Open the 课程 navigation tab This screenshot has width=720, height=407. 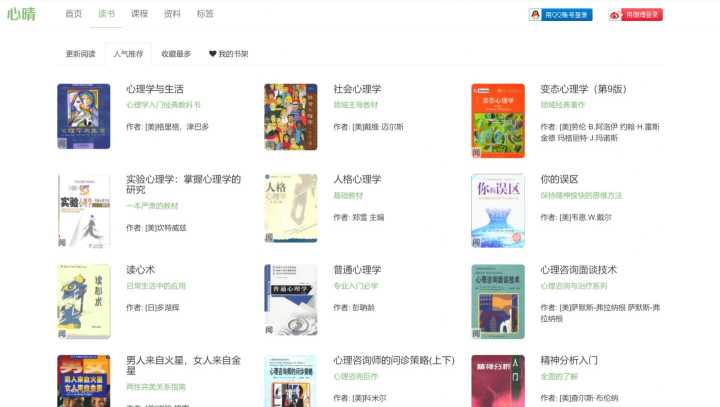(140, 14)
